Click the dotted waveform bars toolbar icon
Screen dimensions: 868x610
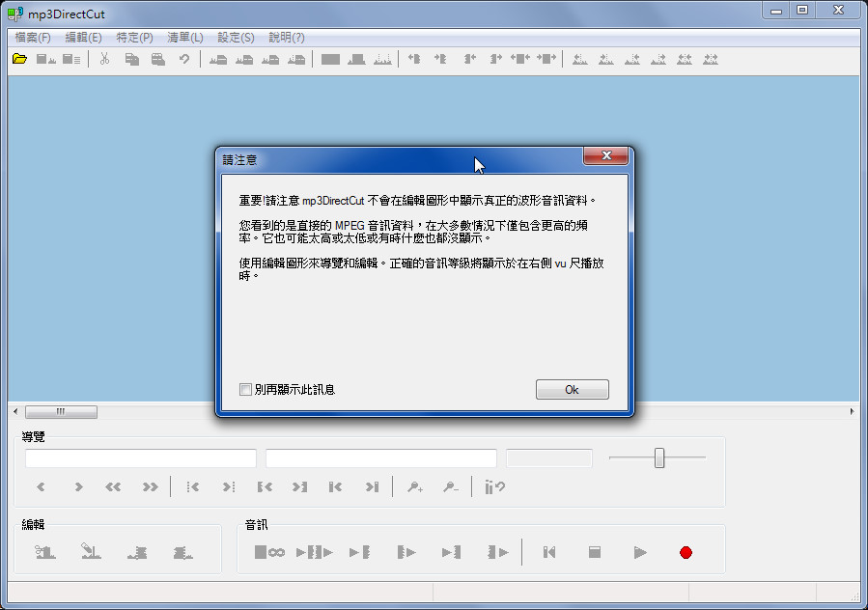382,59
